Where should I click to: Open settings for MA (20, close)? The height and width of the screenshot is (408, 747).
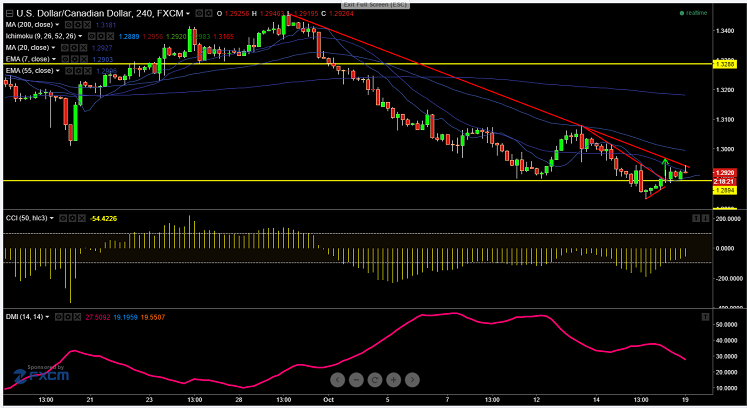[73, 48]
